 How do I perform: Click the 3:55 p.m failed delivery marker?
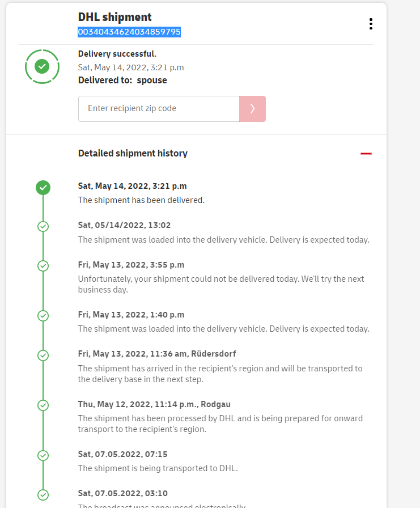pyautogui.click(x=43, y=265)
